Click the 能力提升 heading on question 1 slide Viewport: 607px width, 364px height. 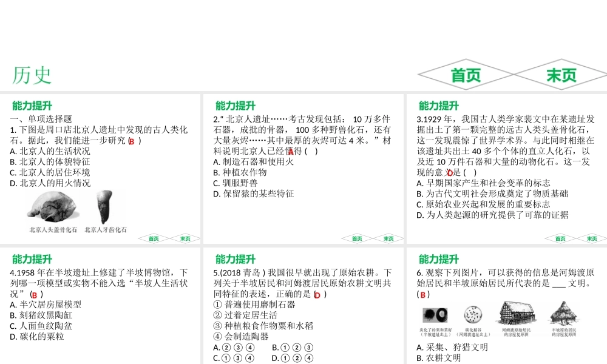(x=32, y=106)
